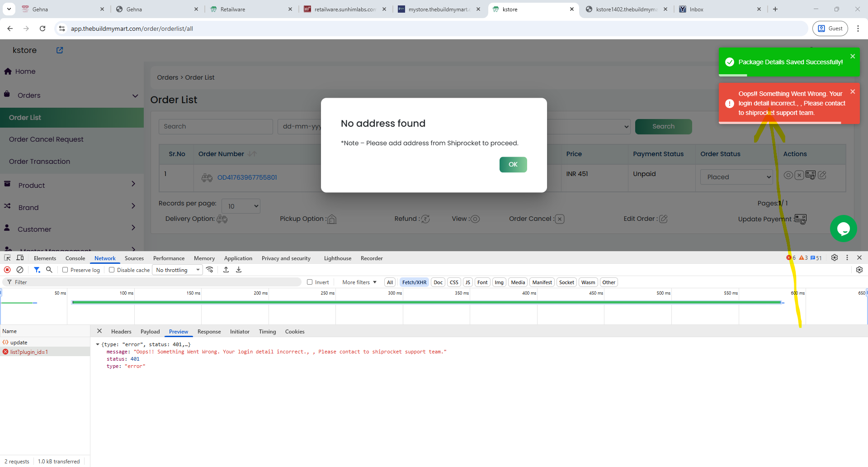Viewport: 868px width, 467px height.
Task: Toggle Disable cache checkbox
Action: 112,270
